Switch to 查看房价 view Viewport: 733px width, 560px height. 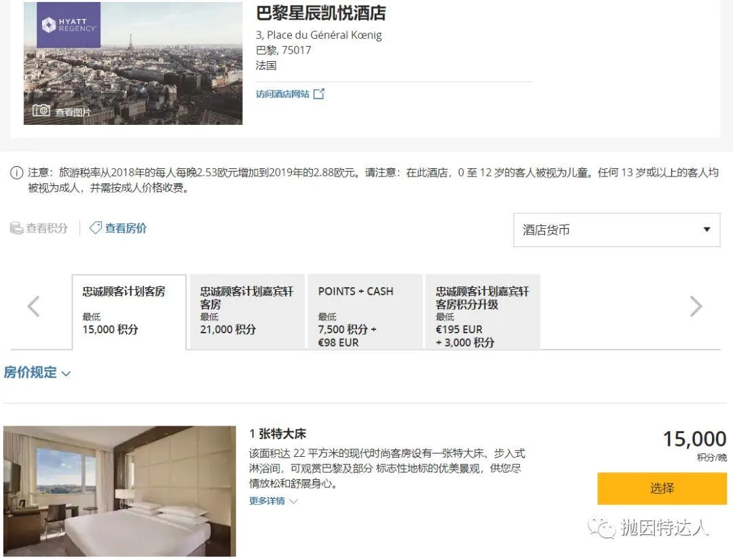pyautogui.click(x=126, y=228)
